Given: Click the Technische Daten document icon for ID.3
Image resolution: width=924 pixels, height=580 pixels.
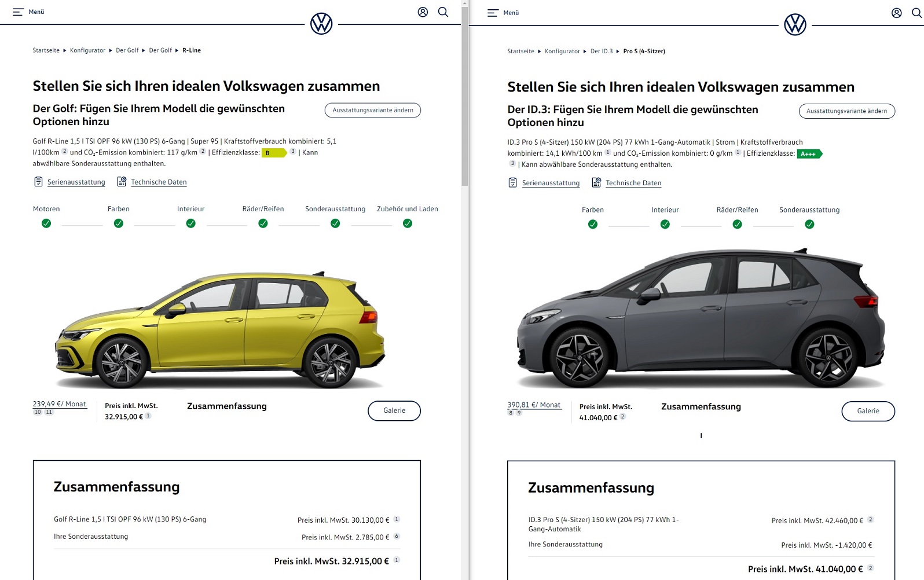Looking at the screenshot, I should pyautogui.click(x=596, y=183).
